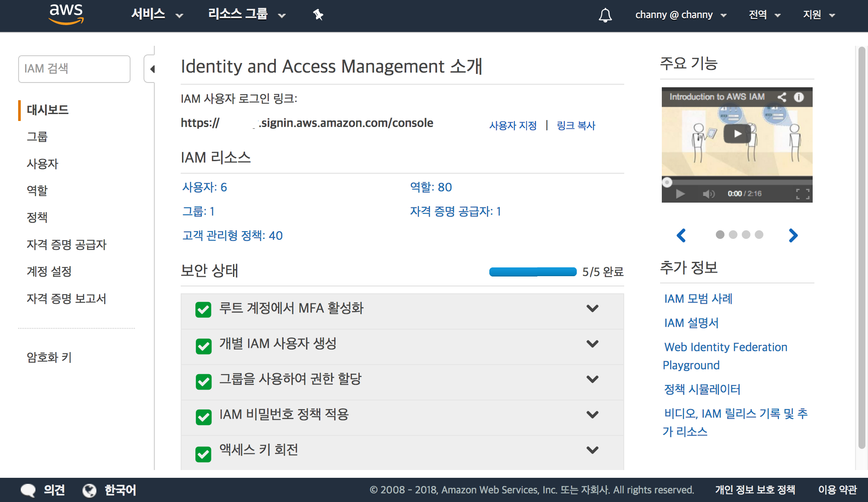The image size is (868, 502).
Task: Open the notifications bell icon
Action: coord(605,15)
